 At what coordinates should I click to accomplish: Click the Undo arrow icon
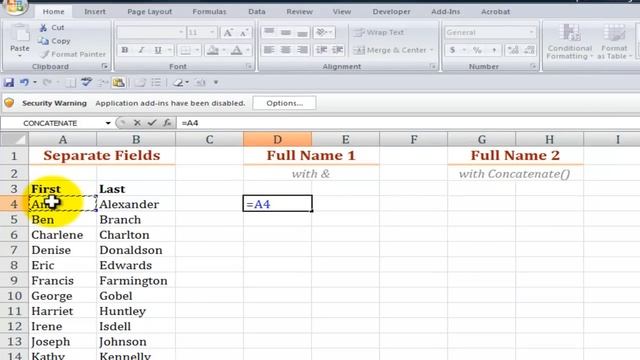(24, 83)
